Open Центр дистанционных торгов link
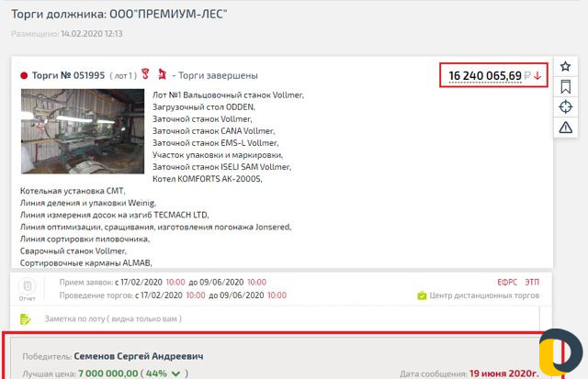The image size is (588, 379). (484, 295)
